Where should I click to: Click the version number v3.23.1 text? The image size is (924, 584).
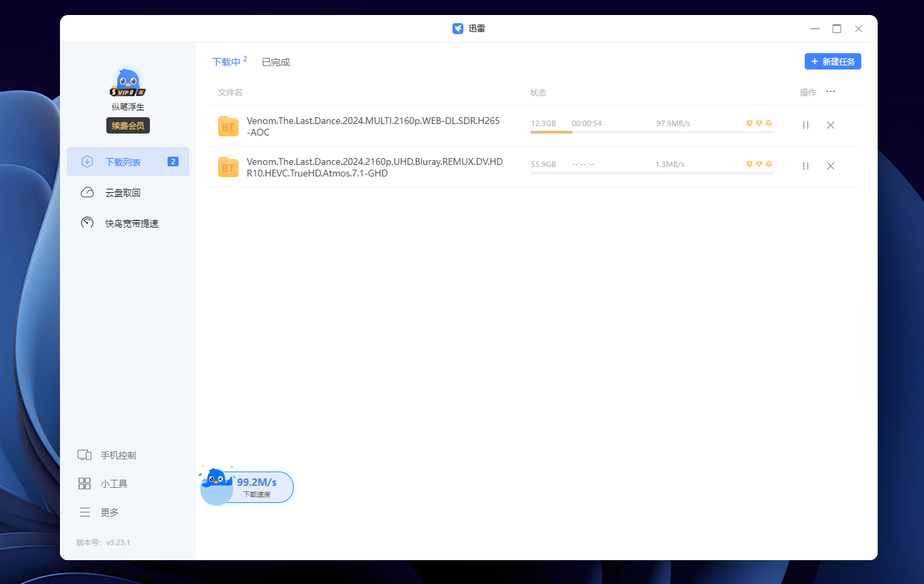click(118, 542)
